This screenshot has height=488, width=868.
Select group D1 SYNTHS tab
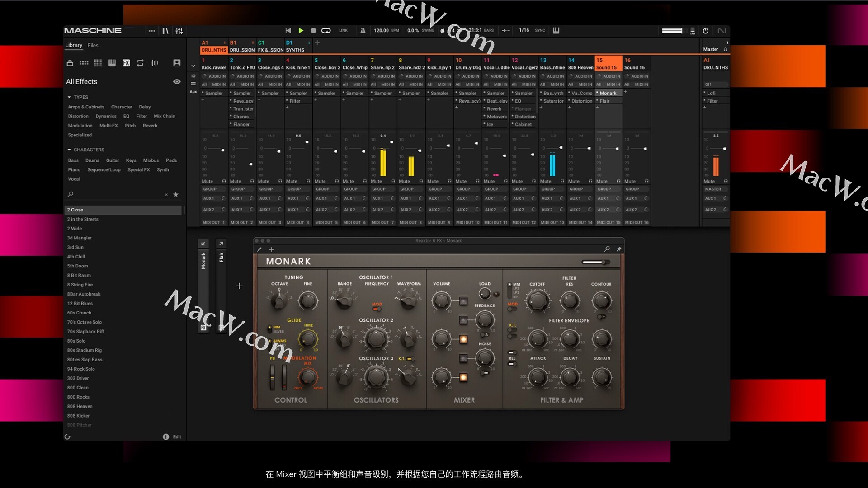click(298, 46)
